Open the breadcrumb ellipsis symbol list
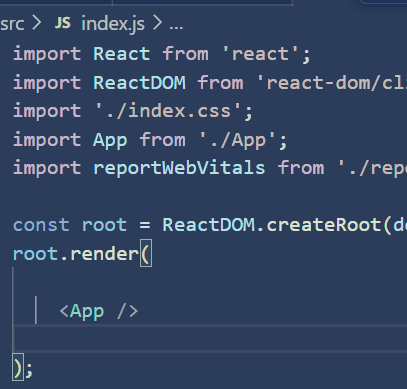 tap(176, 27)
